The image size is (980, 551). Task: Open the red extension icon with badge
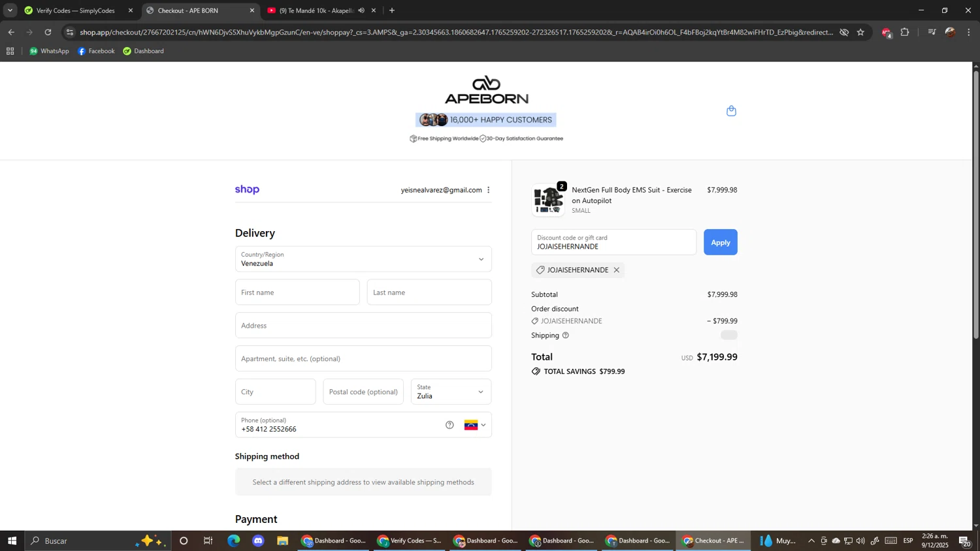[x=887, y=33]
